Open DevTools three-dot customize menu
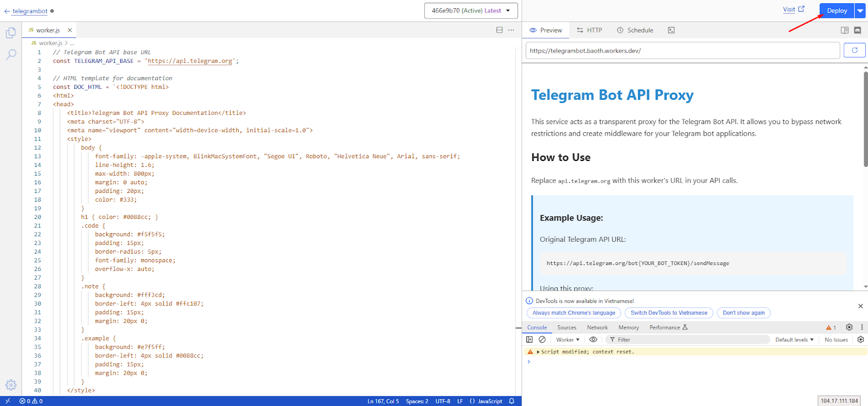Image resolution: width=868 pixels, height=406 pixels. [x=861, y=327]
